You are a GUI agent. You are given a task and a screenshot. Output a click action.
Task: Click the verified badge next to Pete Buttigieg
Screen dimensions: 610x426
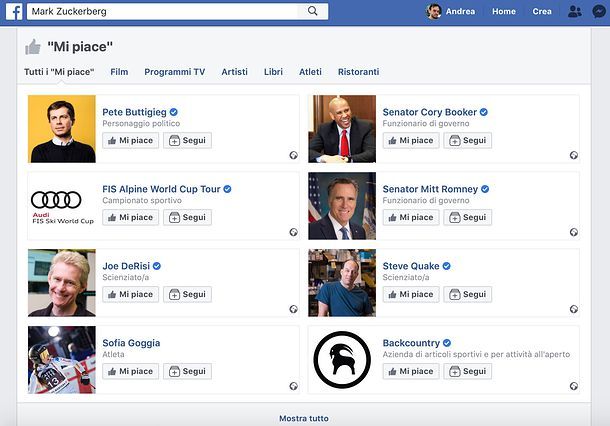click(x=174, y=112)
